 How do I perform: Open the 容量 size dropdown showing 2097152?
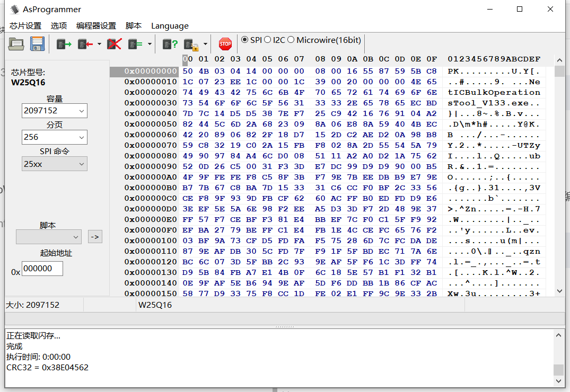click(x=55, y=111)
